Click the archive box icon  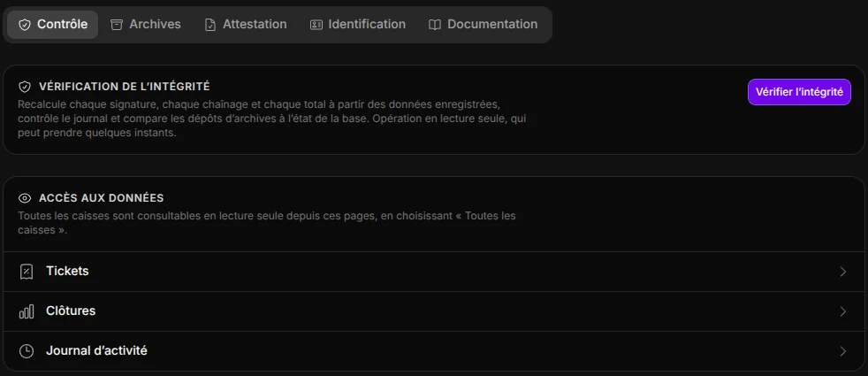117,25
